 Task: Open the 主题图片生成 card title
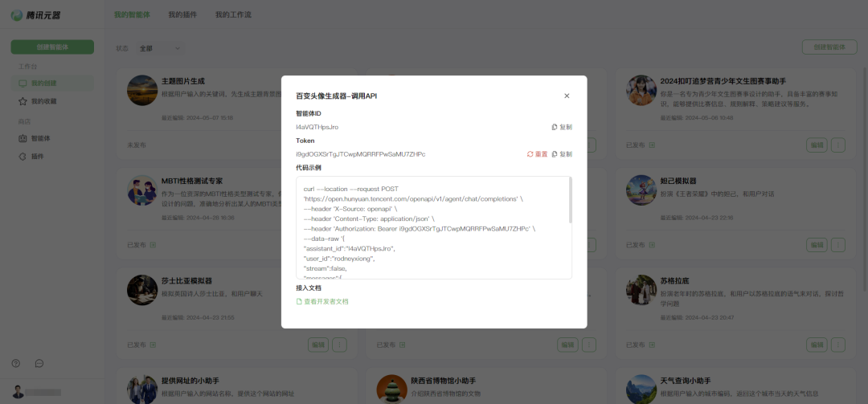(183, 81)
